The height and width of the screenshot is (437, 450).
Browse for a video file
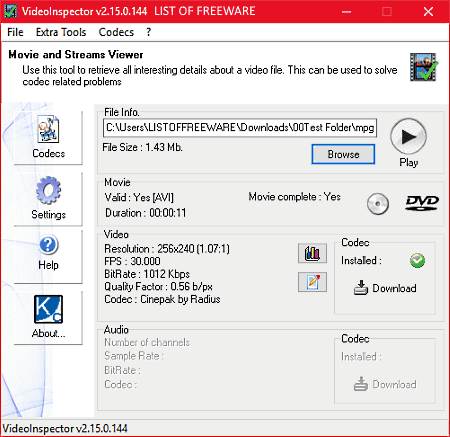tap(343, 154)
